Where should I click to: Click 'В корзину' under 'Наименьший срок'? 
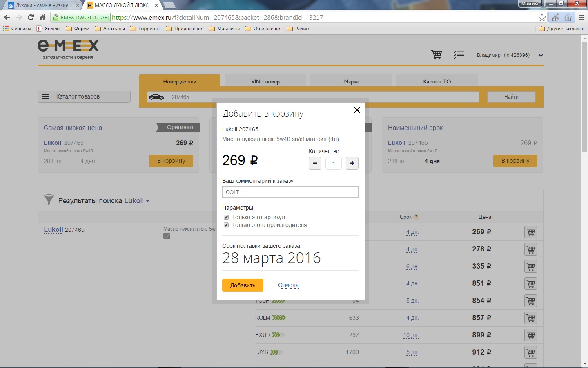click(x=515, y=161)
